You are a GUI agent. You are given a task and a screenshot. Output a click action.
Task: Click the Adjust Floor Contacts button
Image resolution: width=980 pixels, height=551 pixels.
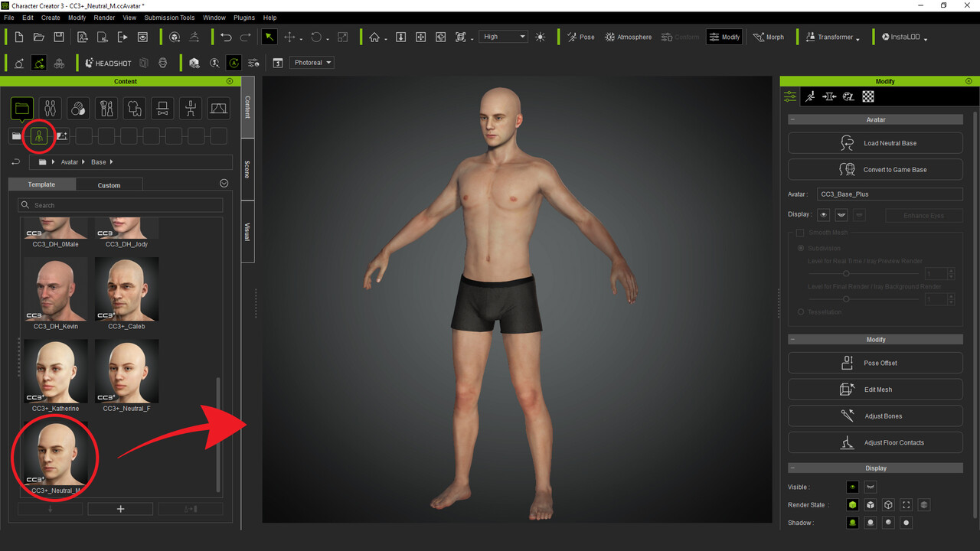pos(875,442)
